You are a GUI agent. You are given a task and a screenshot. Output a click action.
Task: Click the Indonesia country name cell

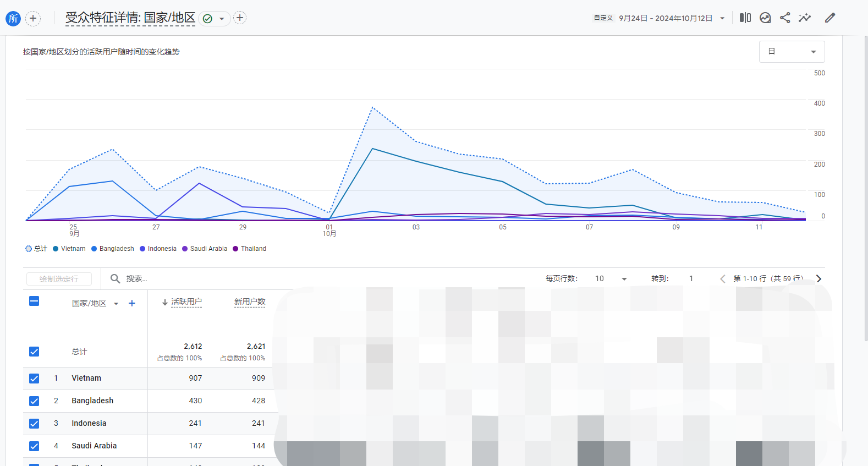[89, 423]
